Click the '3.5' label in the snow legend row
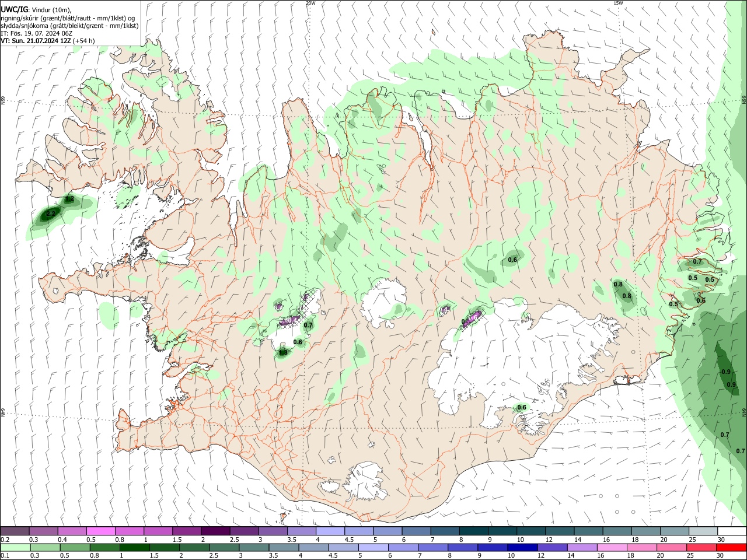 tap(291, 540)
